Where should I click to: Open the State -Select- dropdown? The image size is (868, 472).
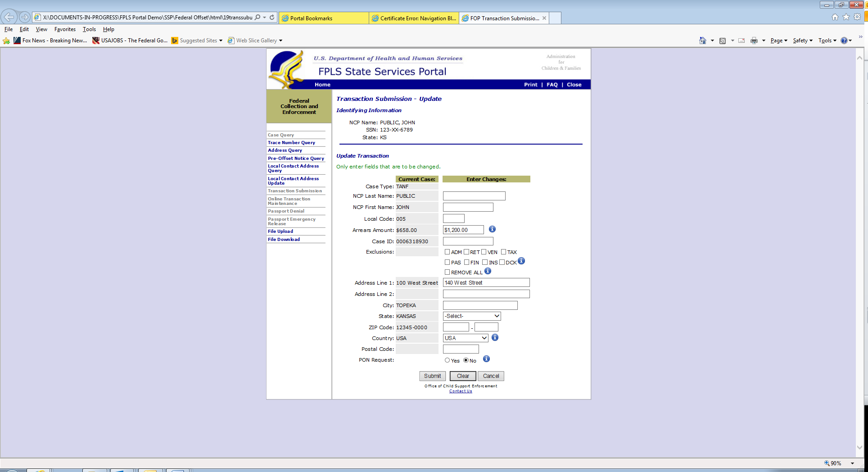[472, 316]
